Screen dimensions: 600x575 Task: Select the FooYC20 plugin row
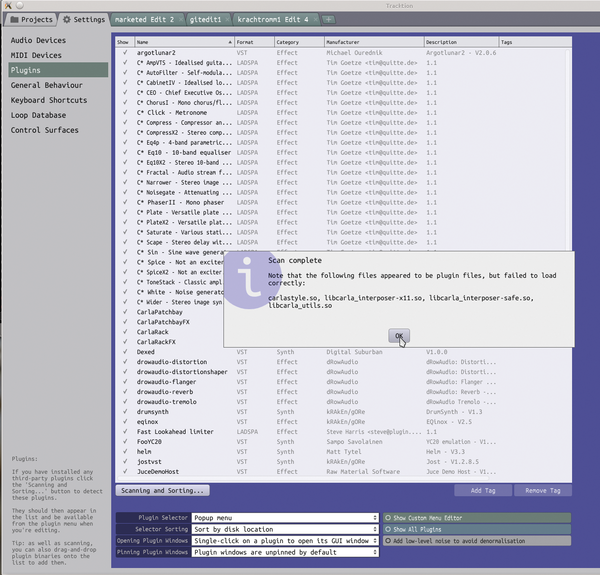[x=341, y=441]
